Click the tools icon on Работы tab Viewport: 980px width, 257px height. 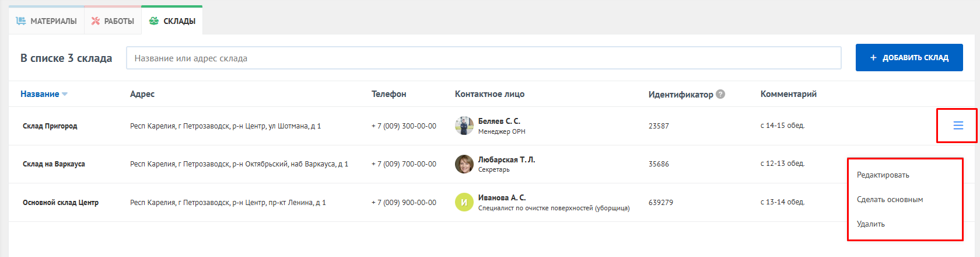coord(96,21)
